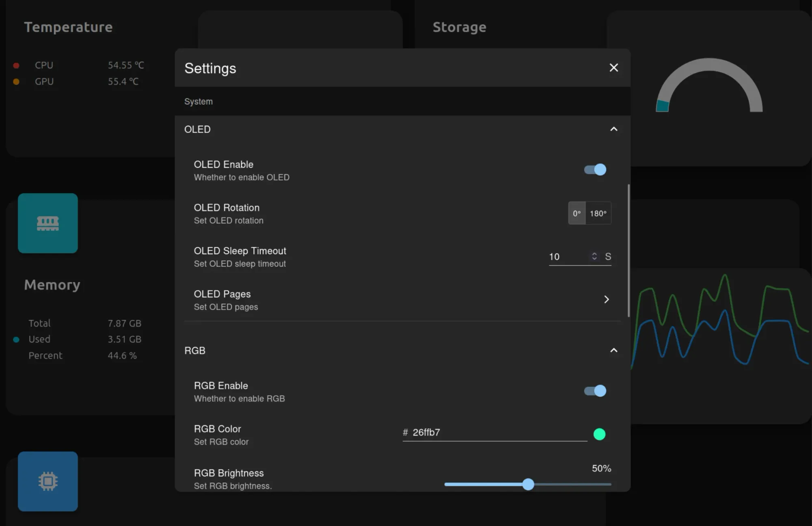Screen dimensions: 812x526
Task: Collapse the RGB section chevron
Action: (x=613, y=350)
